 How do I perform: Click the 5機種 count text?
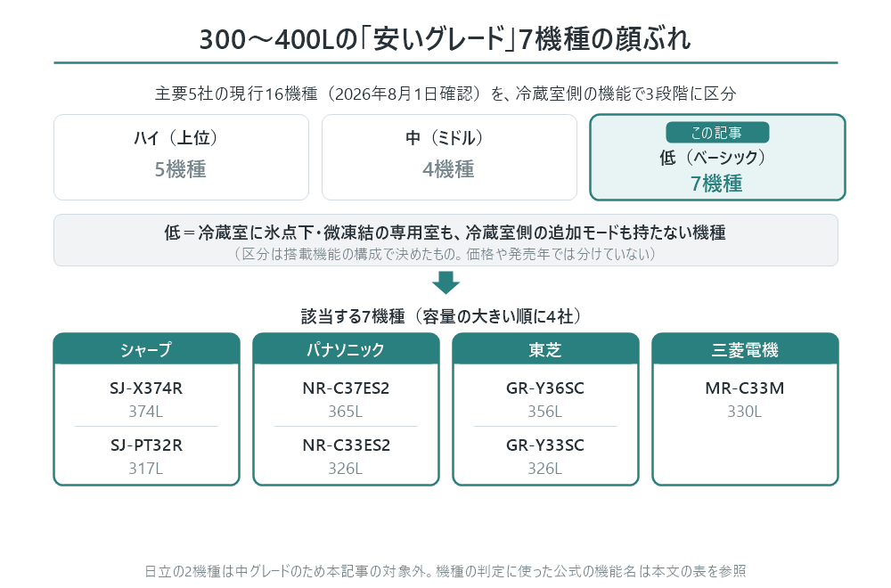(x=181, y=169)
